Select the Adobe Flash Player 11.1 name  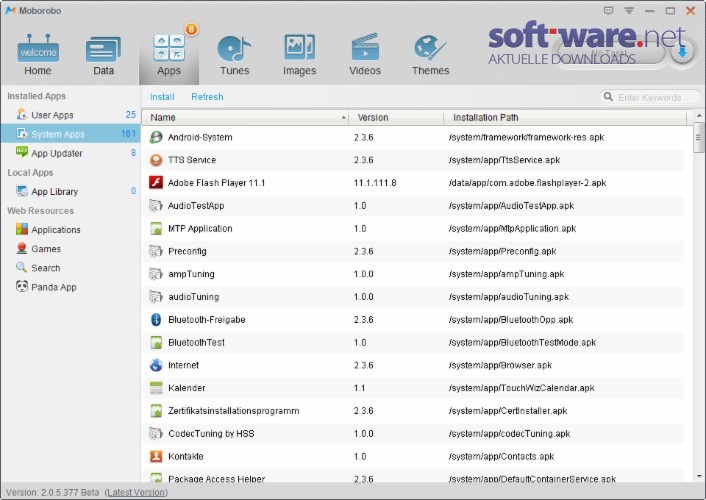(x=217, y=183)
